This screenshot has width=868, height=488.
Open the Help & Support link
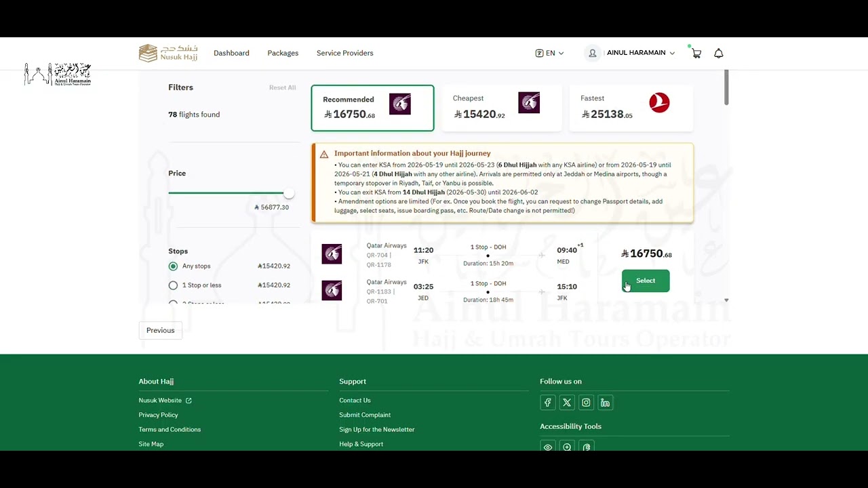(361, 444)
